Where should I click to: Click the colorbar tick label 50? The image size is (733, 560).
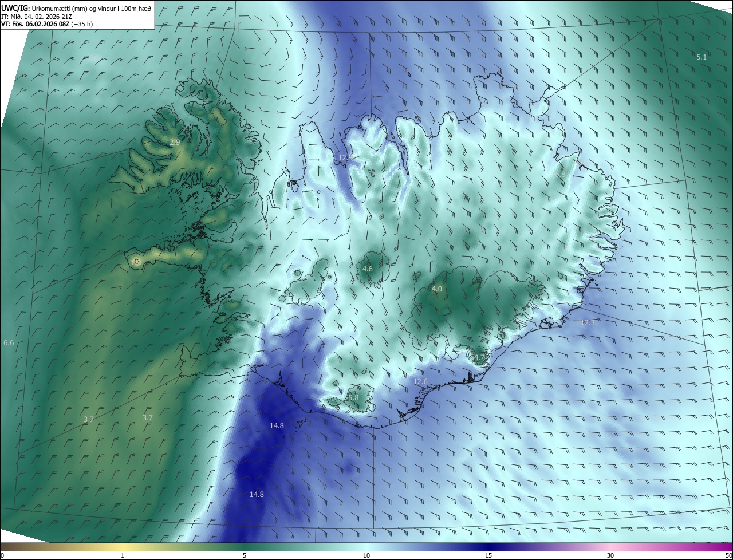[x=728, y=555]
